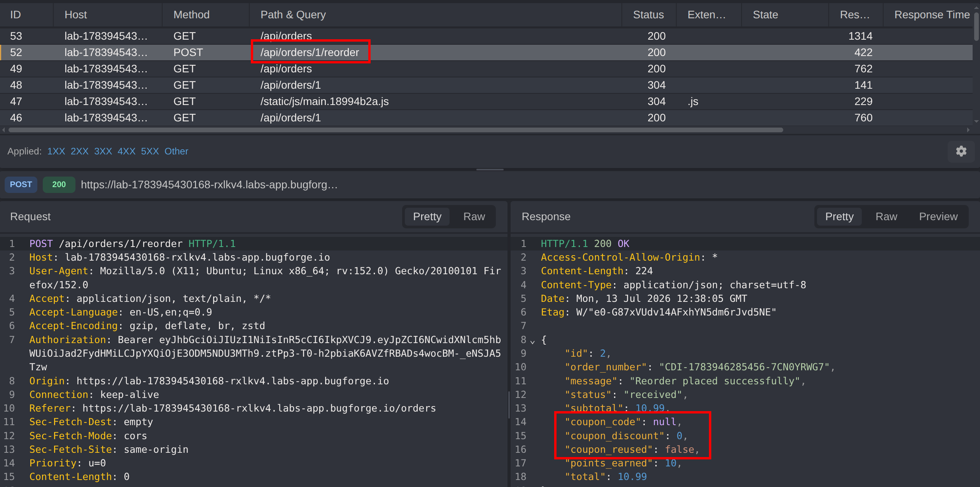Screen dimensions: 980x487
Task: Click the Etag response header
Action: (658, 312)
